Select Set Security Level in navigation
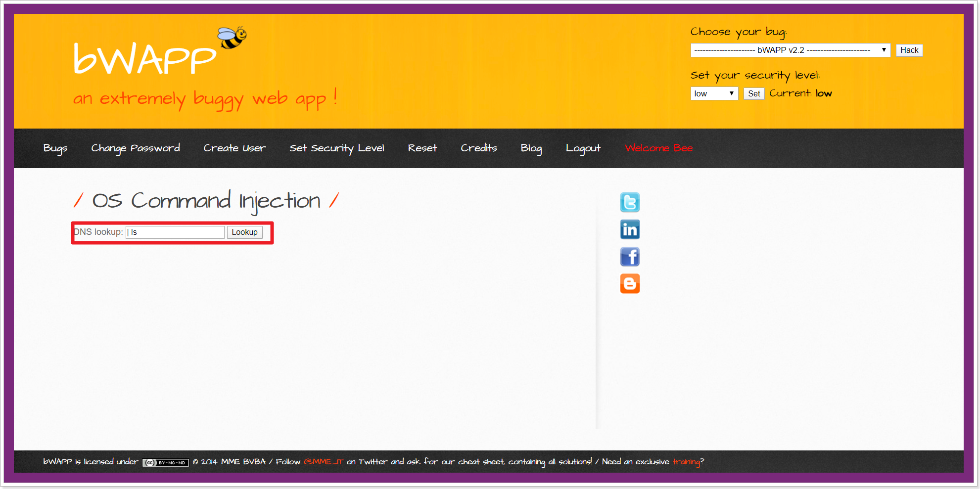Viewport: 980px width, 489px height. point(337,148)
